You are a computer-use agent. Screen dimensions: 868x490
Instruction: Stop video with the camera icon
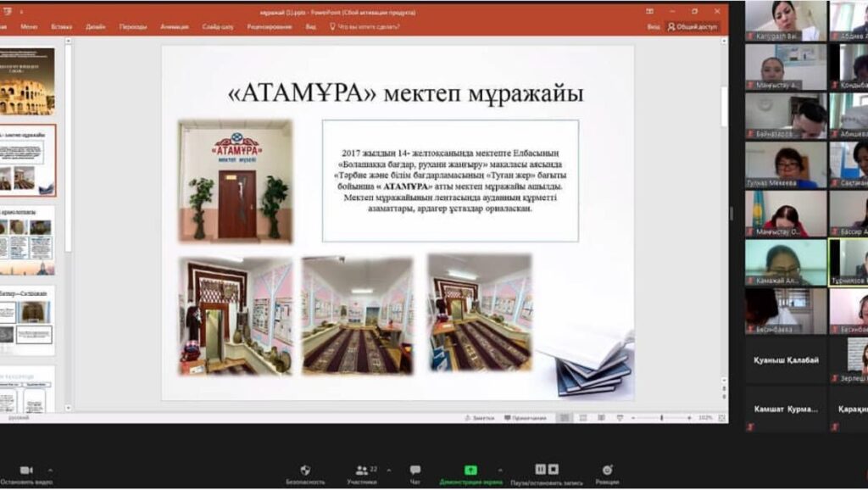(26, 470)
